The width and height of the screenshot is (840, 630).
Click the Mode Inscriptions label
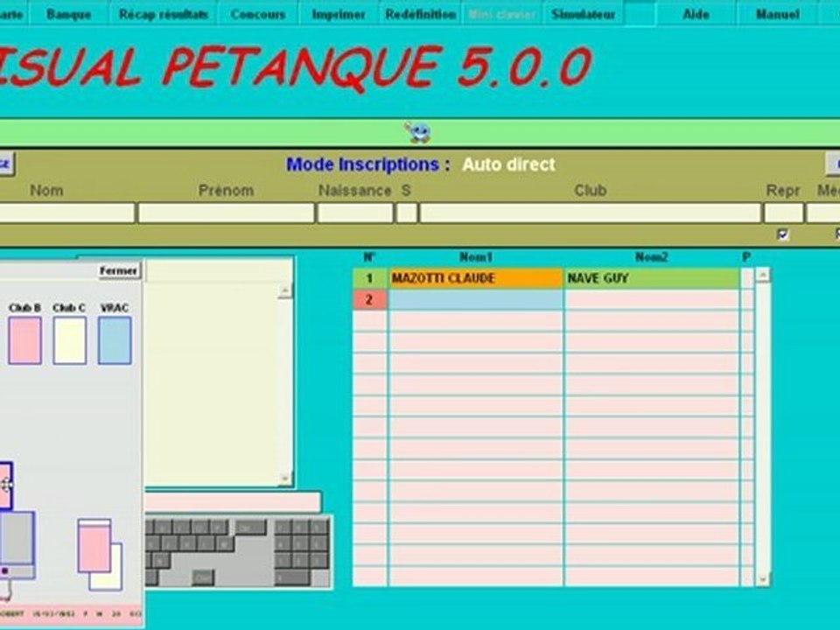point(368,164)
